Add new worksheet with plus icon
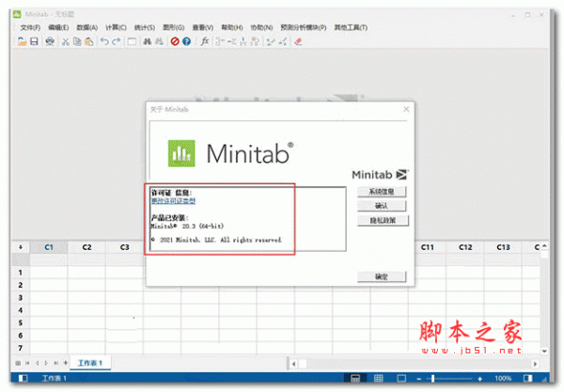Screen dimensions: 564x392 [66, 363]
